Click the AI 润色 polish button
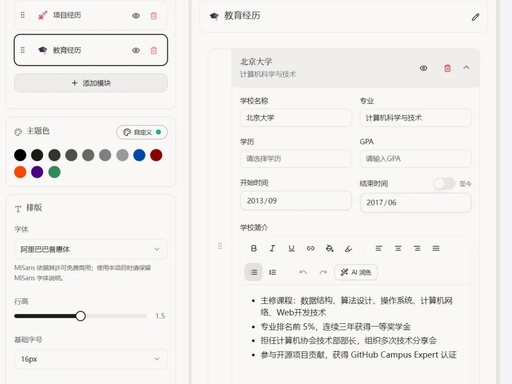This screenshot has height=384, width=512. [356, 272]
